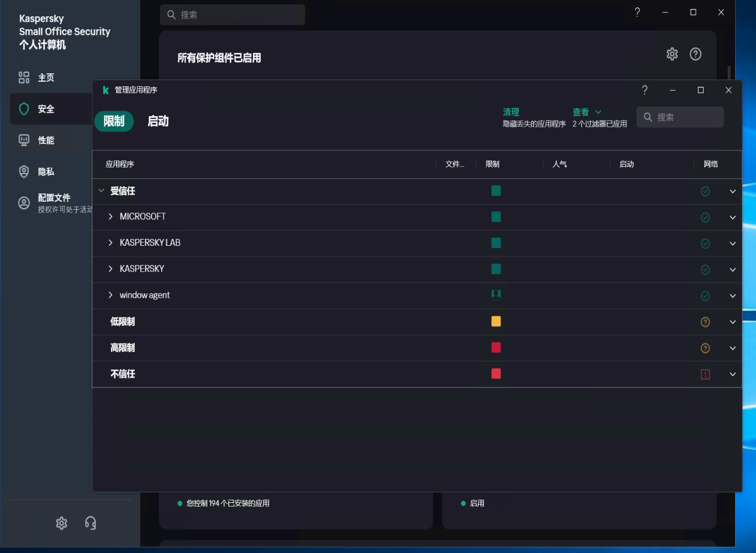The width and height of the screenshot is (756, 553).
Task: Open the 主页 home section in sidebar
Action: point(46,78)
